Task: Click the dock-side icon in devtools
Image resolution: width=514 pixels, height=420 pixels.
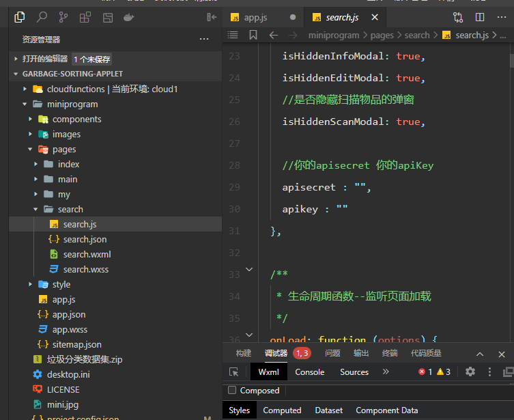Action: click(x=508, y=372)
